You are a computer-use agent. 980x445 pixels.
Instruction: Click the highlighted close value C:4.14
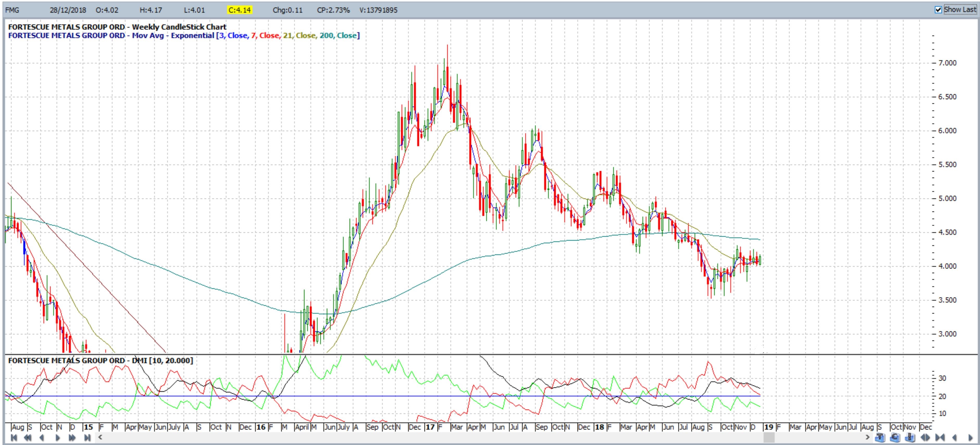[x=240, y=10]
